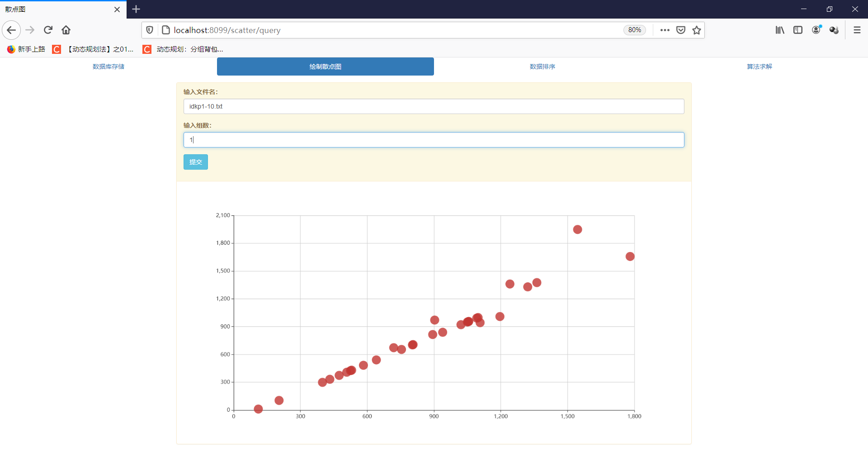Toggle the sidebar view icon
The image size is (868, 466).
point(798,30)
